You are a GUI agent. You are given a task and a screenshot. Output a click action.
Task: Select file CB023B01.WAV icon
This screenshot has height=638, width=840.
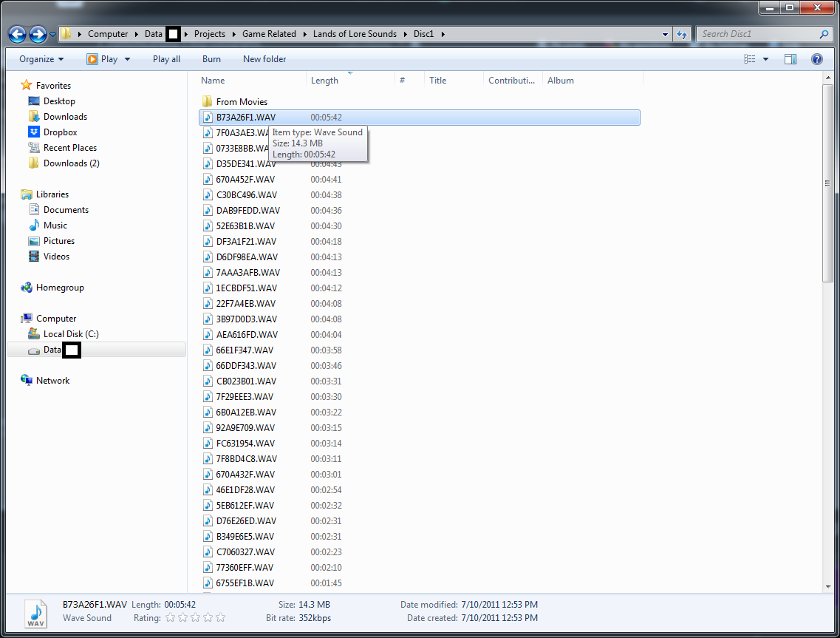click(x=208, y=381)
